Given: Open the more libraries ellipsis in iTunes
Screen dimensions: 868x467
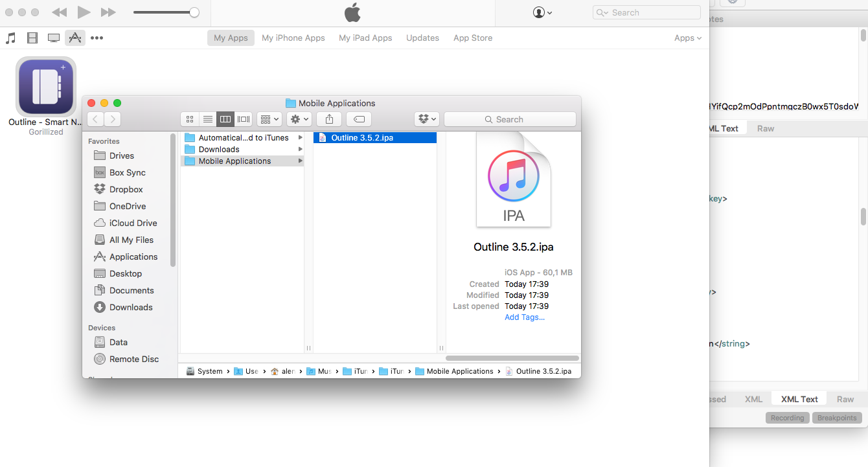Looking at the screenshot, I should click(x=97, y=38).
